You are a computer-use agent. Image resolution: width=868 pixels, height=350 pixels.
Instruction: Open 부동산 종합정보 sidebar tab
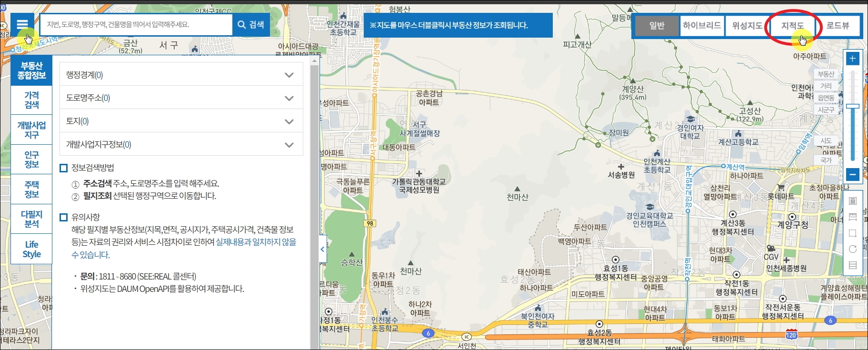point(31,70)
